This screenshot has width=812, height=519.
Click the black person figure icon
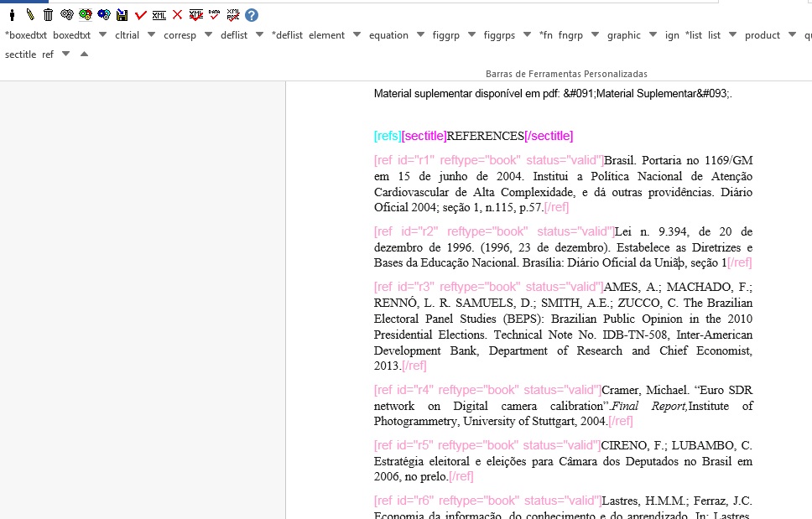12,15
